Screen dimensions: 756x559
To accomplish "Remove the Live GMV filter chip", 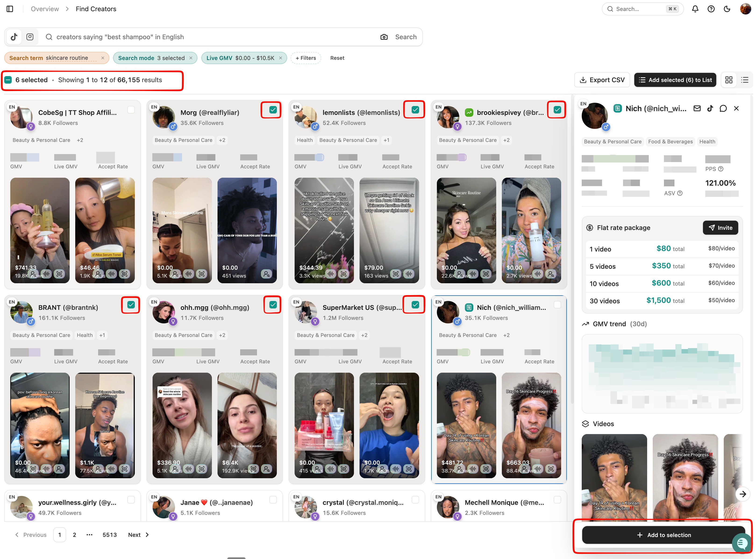I will tap(280, 58).
